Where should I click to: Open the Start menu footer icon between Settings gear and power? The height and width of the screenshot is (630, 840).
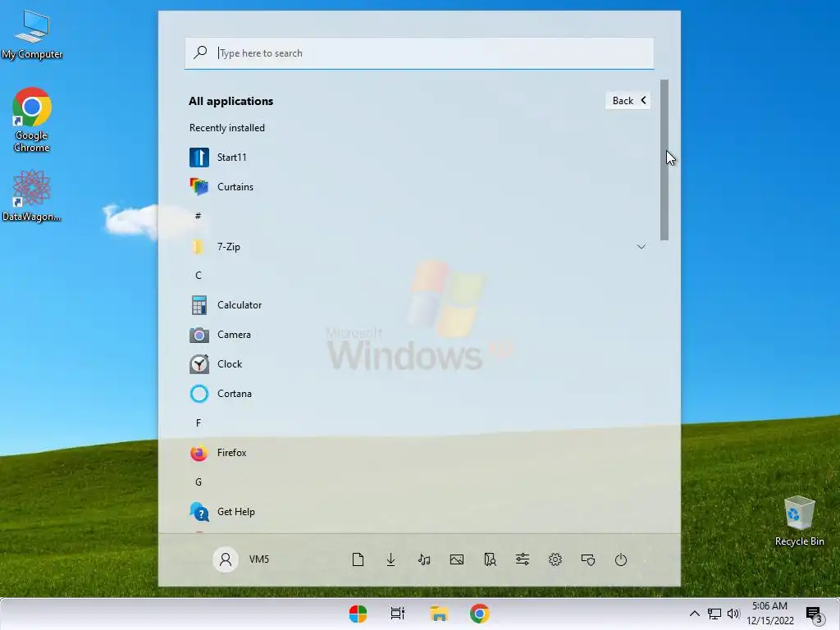click(588, 559)
